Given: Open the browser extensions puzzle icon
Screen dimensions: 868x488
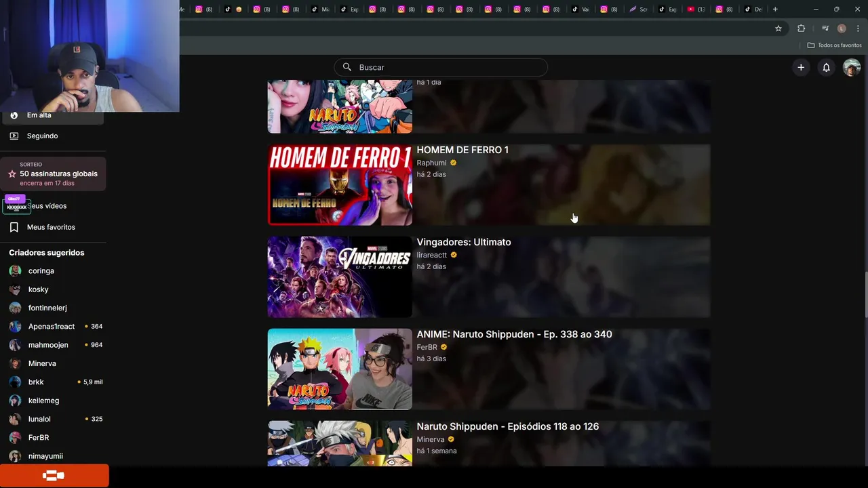Looking at the screenshot, I should coord(801,28).
